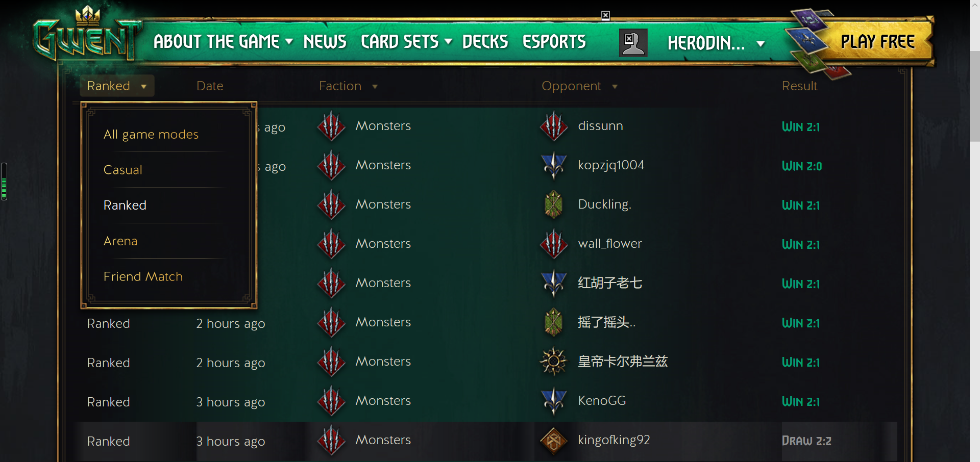Expand the Ranked game mode dropdown
The width and height of the screenshot is (980, 462).
pyautogui.click(x=117, y=86)
